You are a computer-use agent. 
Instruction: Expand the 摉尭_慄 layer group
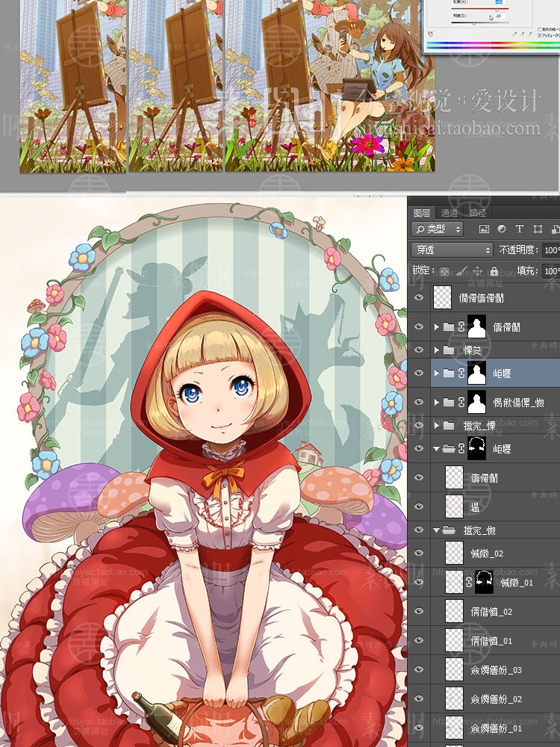click(x=436, y=425)
